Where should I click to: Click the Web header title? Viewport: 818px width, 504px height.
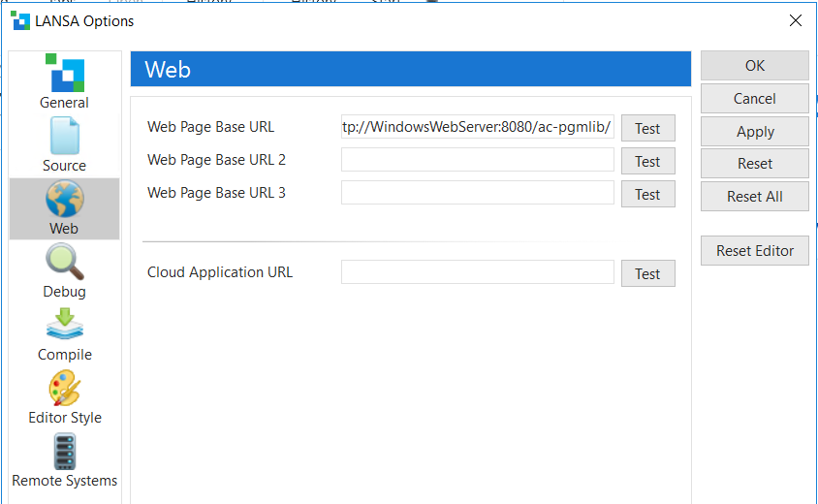pos(168,70)
